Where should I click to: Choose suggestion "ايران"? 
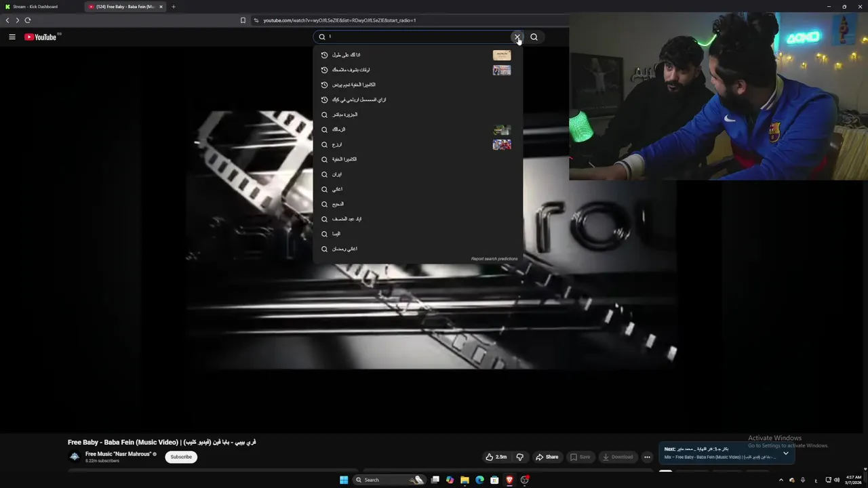(417, 174)
